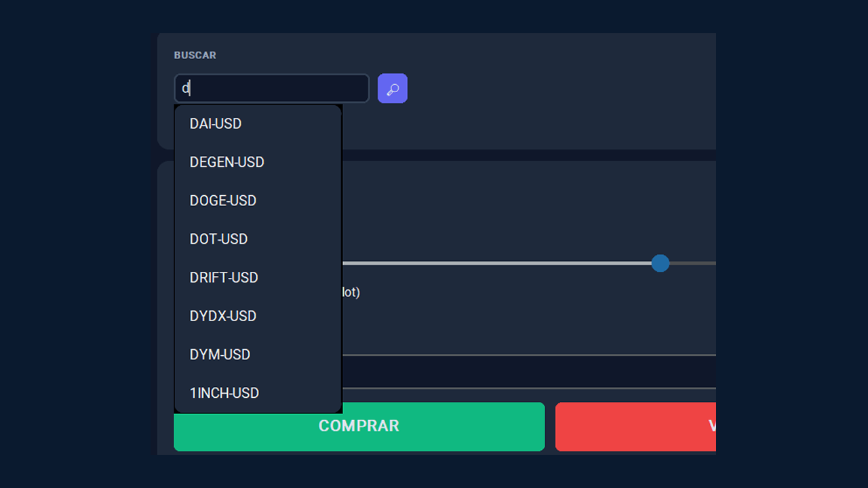This screenshot has height=488, width=868.
Task: Click the BUSCAR label
Action: pyautogui.click(x=195, y=56)
